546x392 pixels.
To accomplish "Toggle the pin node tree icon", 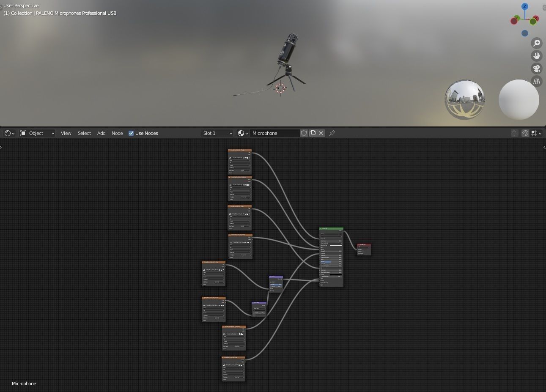I will click(332, 133).
